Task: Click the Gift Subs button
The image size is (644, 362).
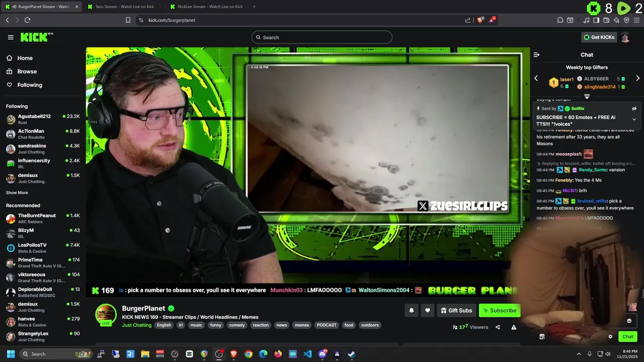Action: pos(456,311)
